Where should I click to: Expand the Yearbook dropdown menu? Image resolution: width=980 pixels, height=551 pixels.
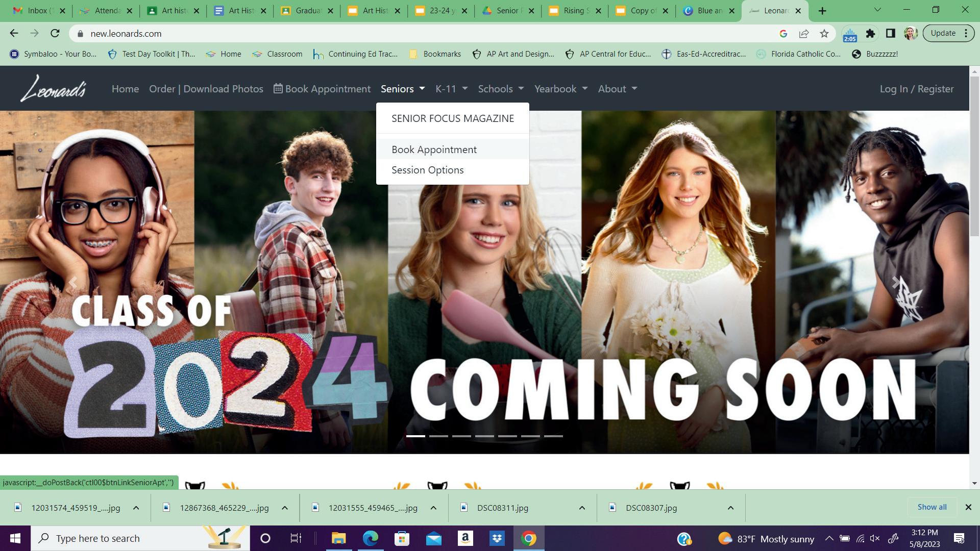click(x=560, y=89)
